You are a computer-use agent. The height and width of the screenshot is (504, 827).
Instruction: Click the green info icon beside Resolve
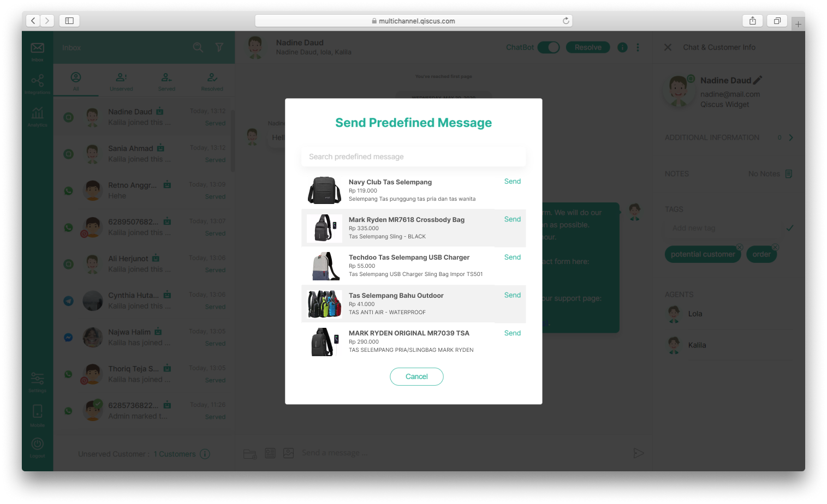pos(622,47)
